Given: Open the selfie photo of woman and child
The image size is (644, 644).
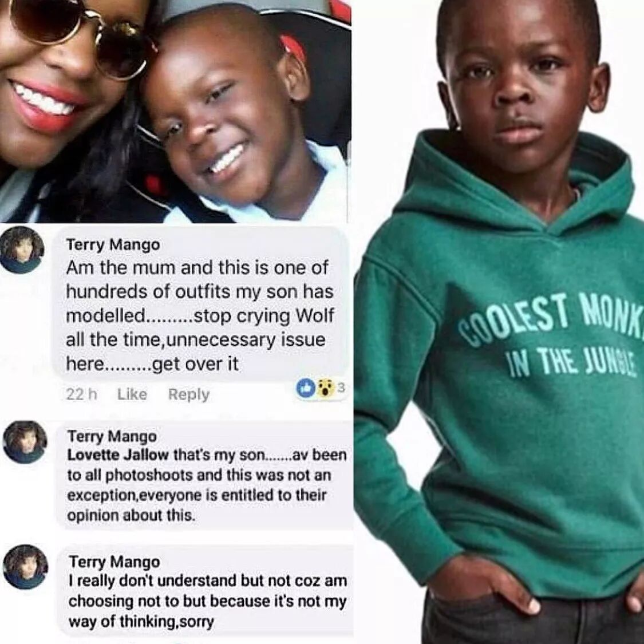Looking at the screenshot, I should (x=176, y=111).
